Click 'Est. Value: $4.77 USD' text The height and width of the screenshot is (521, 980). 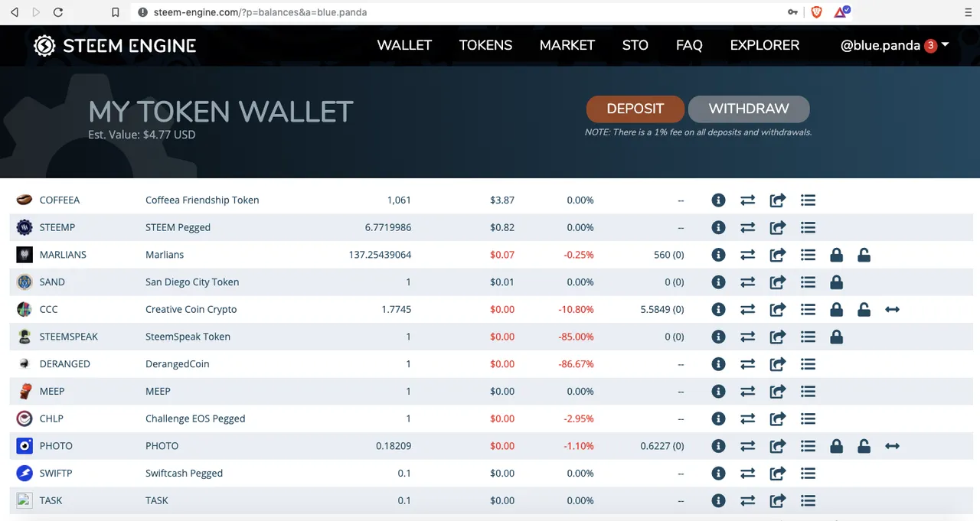pyautogui.click(x=142, y=135)
